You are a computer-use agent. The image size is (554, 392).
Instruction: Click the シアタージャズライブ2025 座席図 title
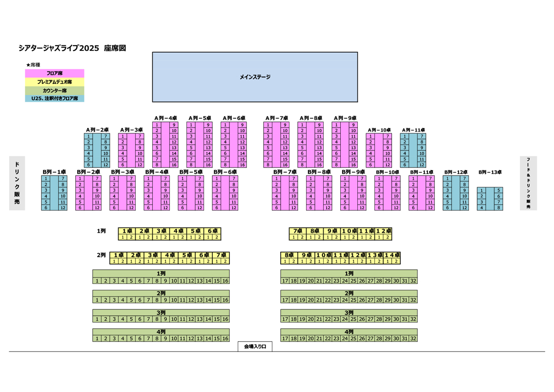pyautogui.click(x=72, y=48)
